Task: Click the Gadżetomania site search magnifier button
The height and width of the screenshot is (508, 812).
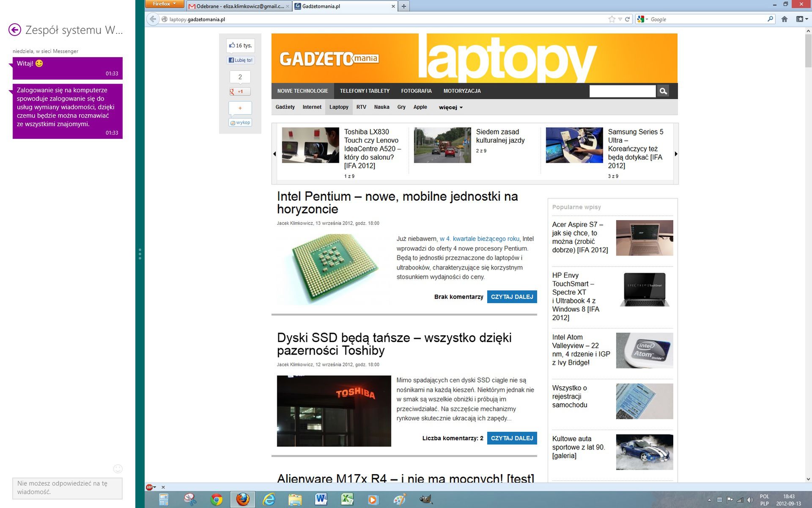Action: 663,91
